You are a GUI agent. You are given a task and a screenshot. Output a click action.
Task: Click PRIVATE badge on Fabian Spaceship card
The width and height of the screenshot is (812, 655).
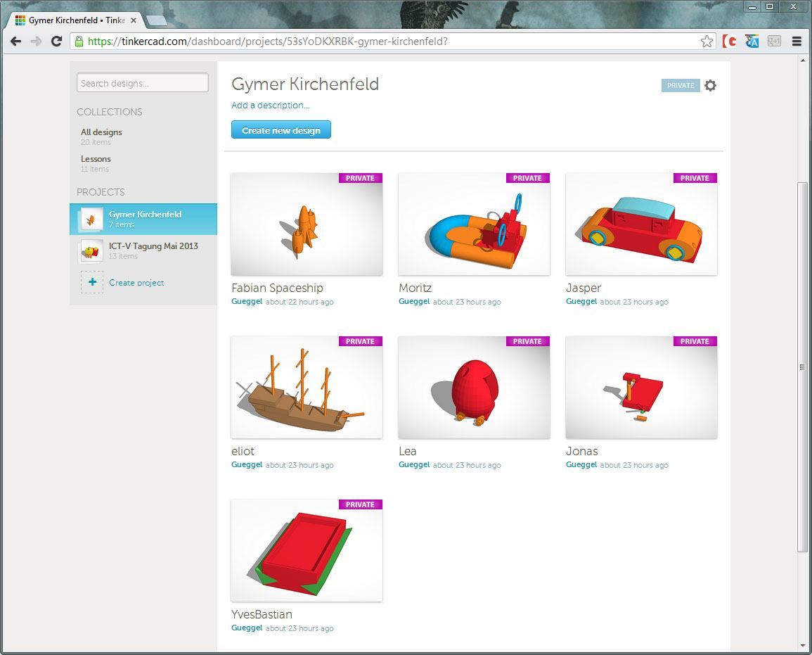point(361,178)
